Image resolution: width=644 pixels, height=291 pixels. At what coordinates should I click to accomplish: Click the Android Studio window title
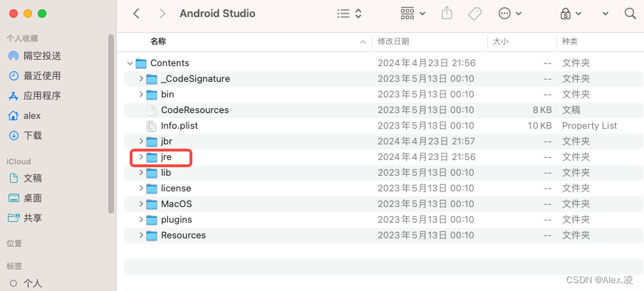pyautogui.click(x=217, y=14)
